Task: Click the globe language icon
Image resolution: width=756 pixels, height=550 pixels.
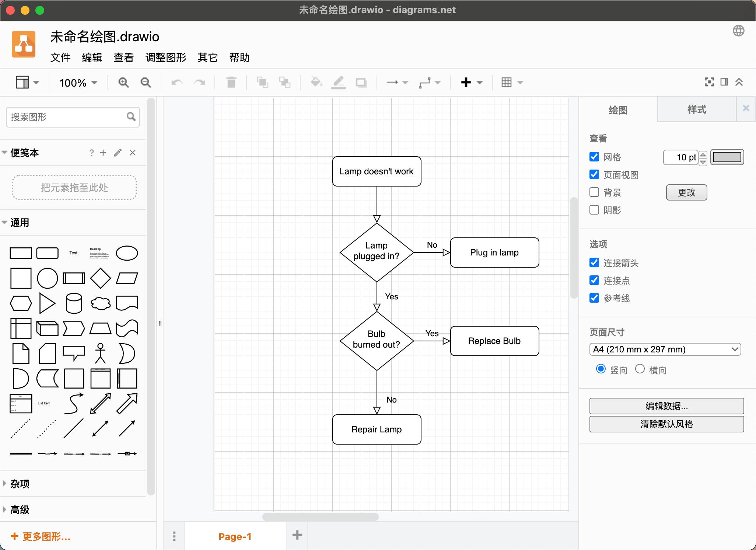Action: pos(738,31)
